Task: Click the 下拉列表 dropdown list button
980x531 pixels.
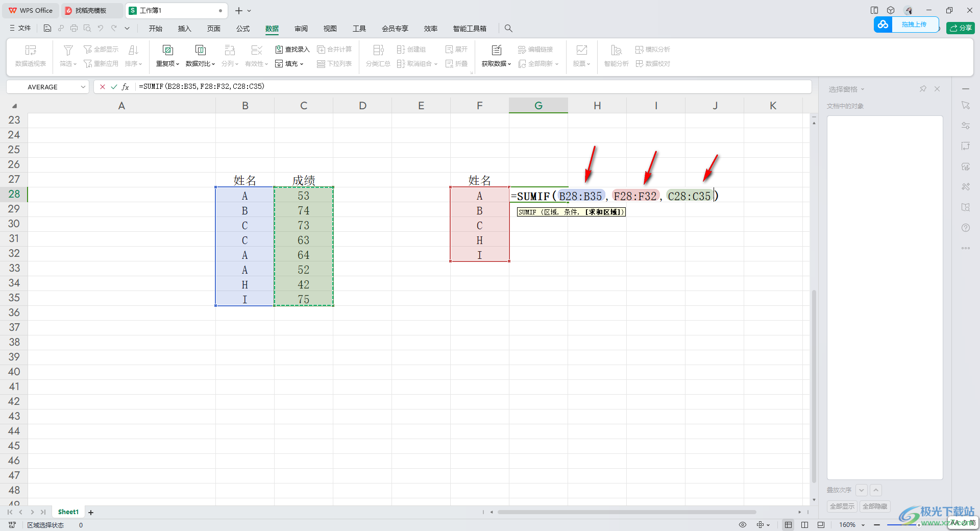Action: pos(334,64)
